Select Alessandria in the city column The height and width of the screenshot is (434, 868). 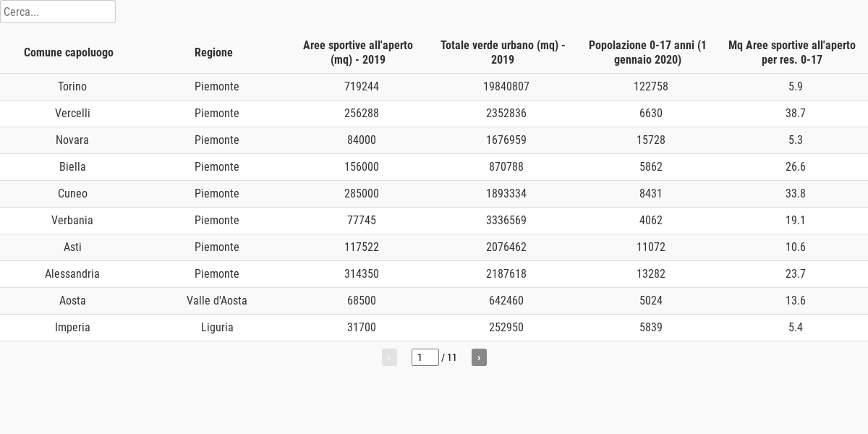click(72, 274)
